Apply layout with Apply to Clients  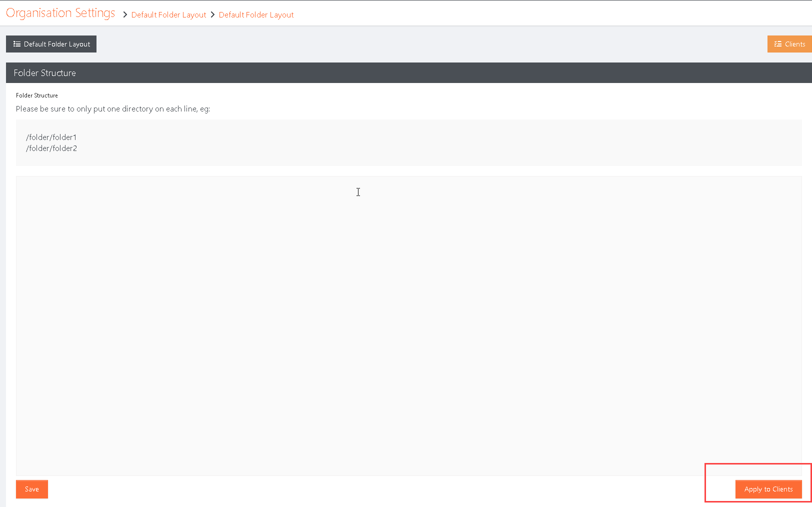point(768,489)
